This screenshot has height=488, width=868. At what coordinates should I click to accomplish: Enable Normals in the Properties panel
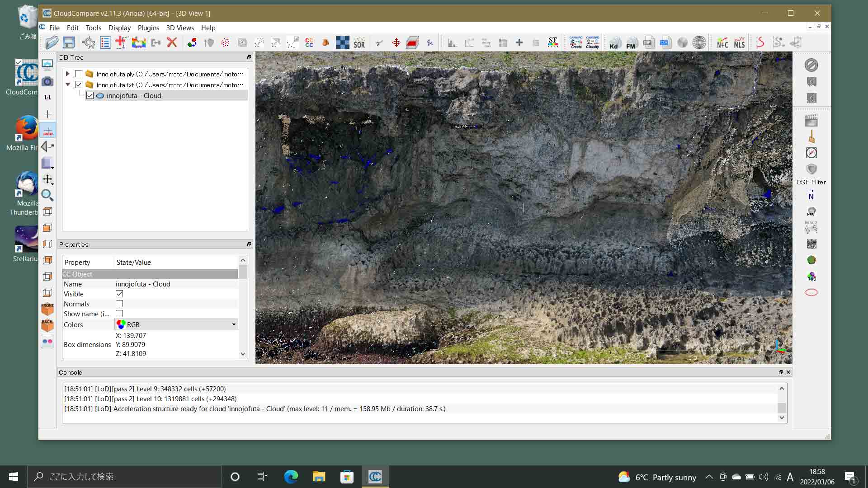tap(119, 304)
